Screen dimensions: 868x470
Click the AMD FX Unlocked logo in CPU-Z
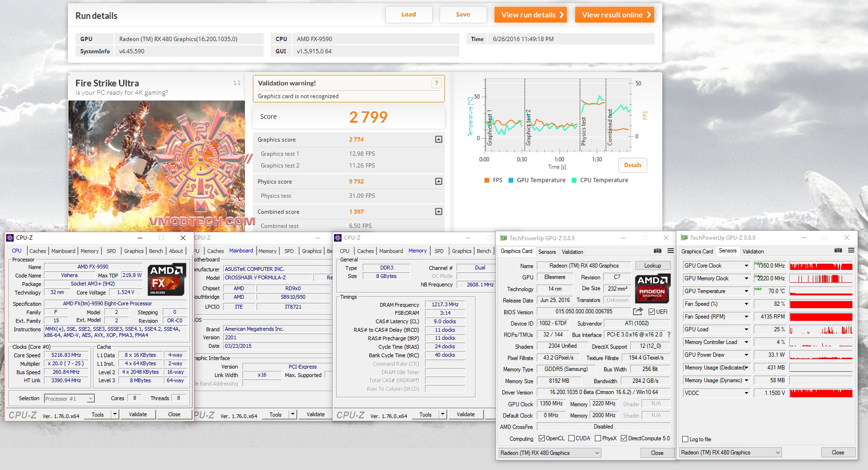tap(167, 279)
